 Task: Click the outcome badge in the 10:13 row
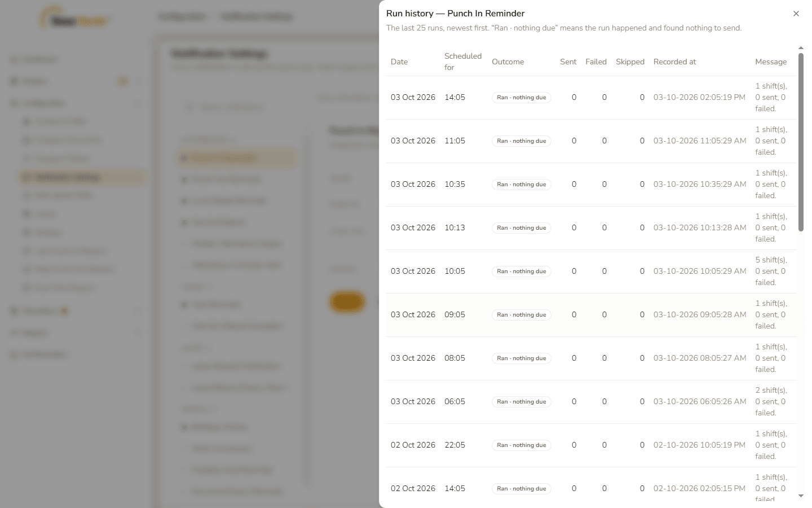point(522,228)
